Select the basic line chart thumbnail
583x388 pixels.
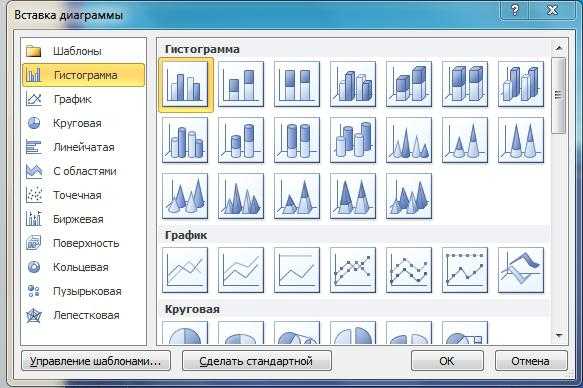[x=185, y=270]
